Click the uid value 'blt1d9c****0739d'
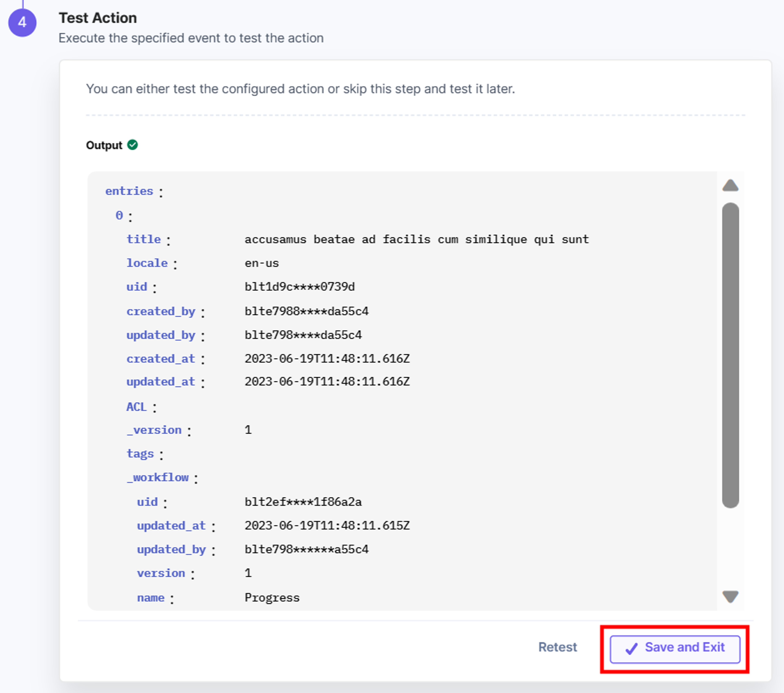Viewport: 784px width, 693px height. coord(300,287)
